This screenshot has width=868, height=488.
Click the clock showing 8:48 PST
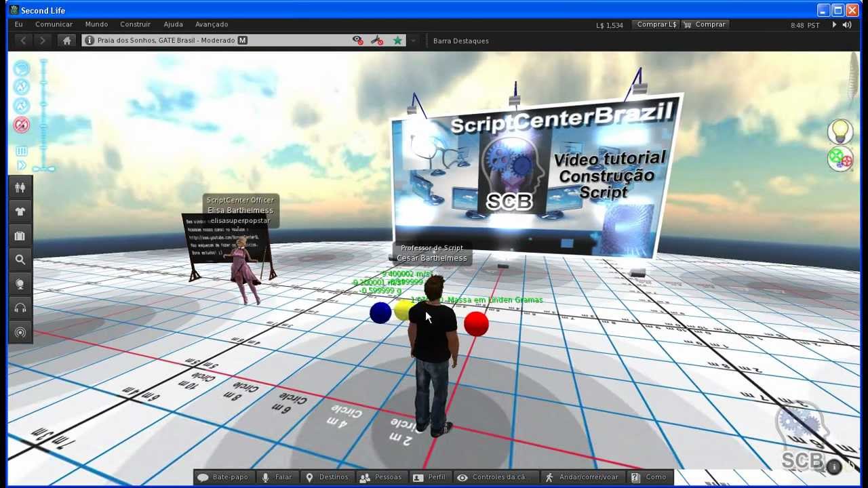click(805, 25)
